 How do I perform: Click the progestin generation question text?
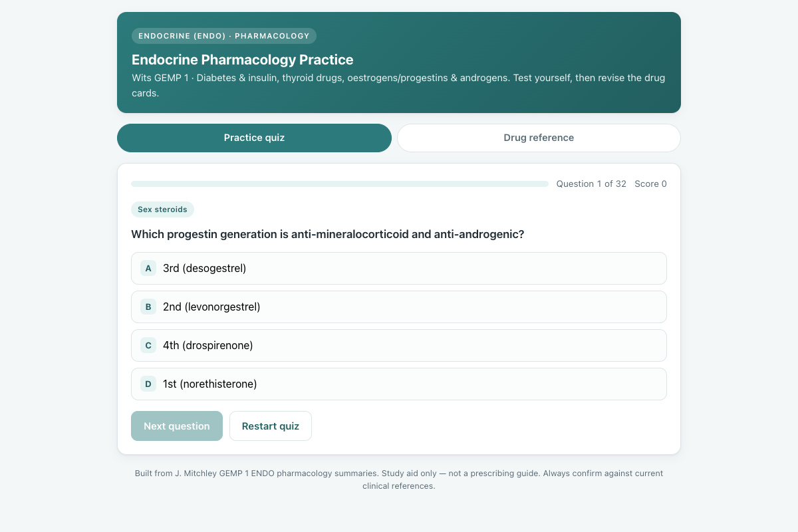328,234
